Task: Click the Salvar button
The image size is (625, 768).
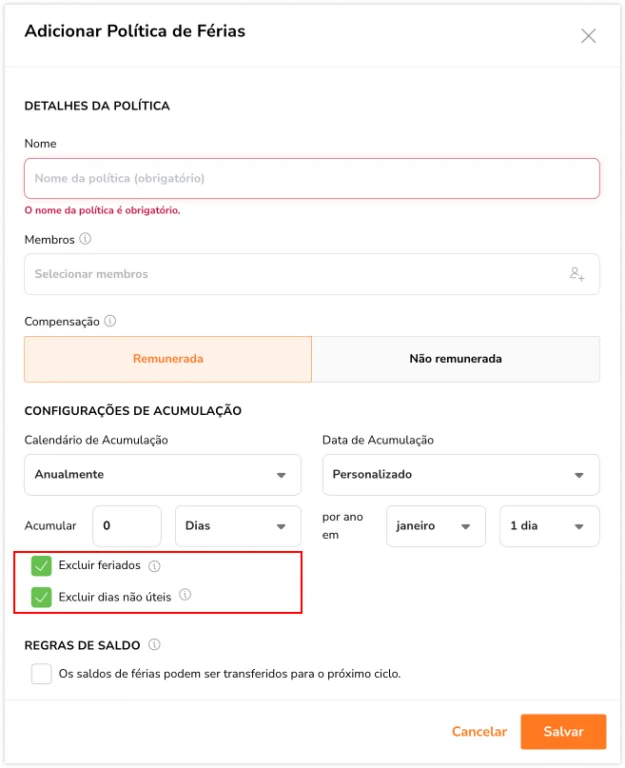Action: pyautogui.click(x=563, y=732)
